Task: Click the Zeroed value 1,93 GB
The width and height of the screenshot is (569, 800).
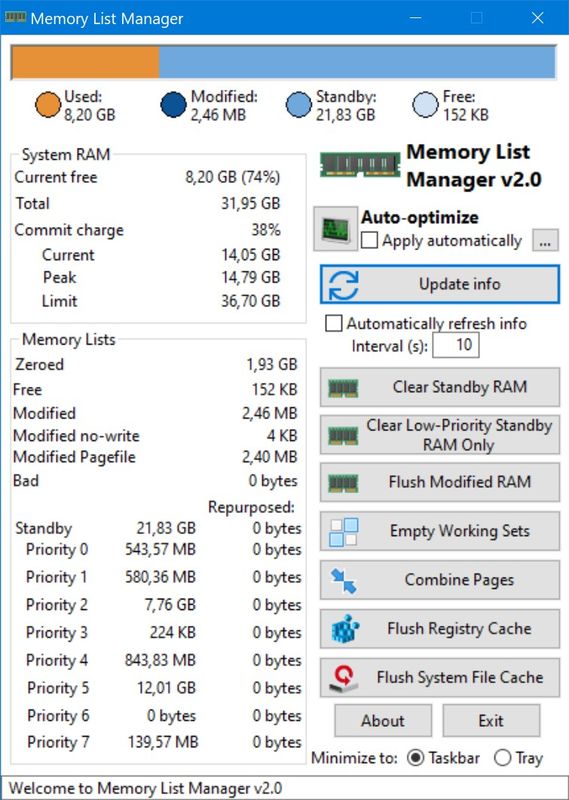Action: click(x=271, y=364)
